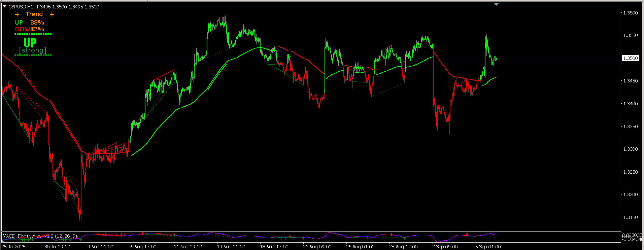Click the 18 Aug 17:00 time label
Image resolution: width=644 pixels, height=250 pixels.
point(274,247)
